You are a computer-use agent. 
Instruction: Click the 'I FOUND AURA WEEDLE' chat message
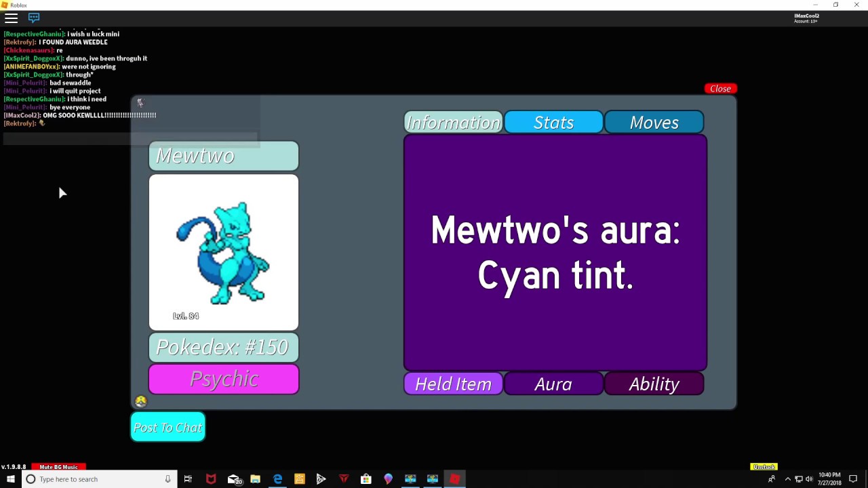click(x=73, y=42)
